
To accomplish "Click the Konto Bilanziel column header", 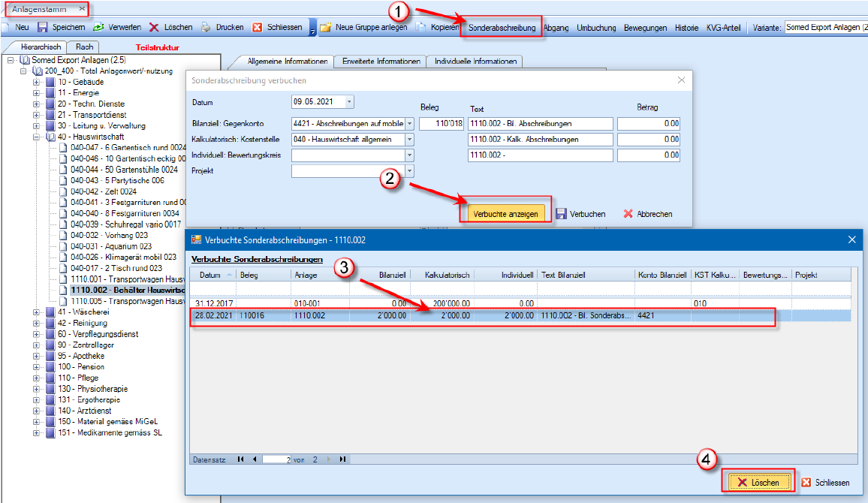I will (662, 275).
